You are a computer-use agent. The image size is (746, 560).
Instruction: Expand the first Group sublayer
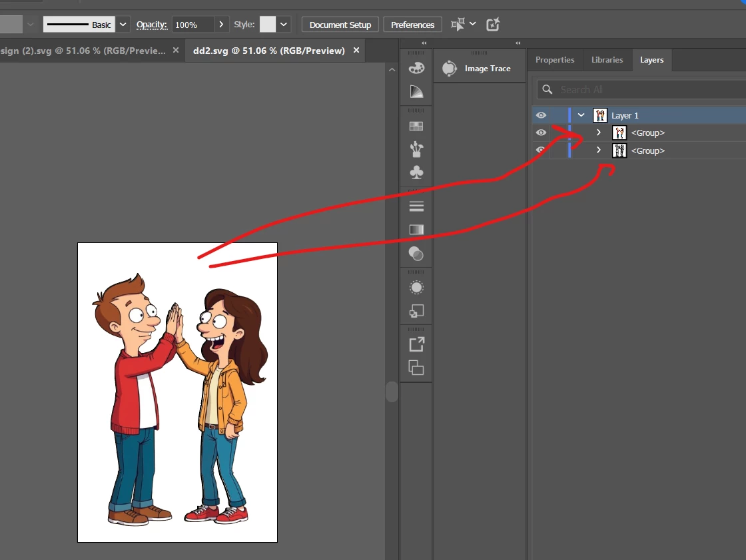click(599, 133)
